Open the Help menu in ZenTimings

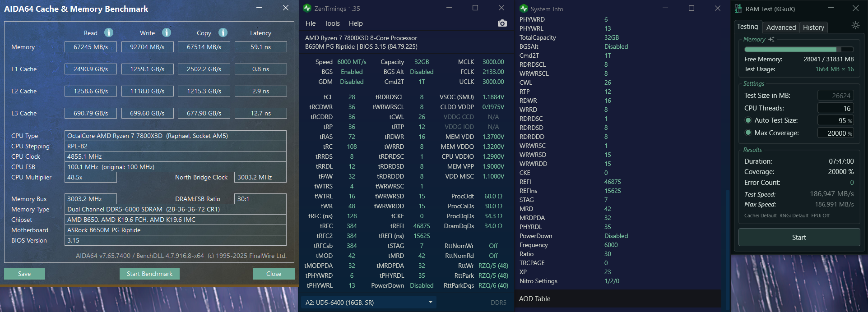[x=356, y=23]
